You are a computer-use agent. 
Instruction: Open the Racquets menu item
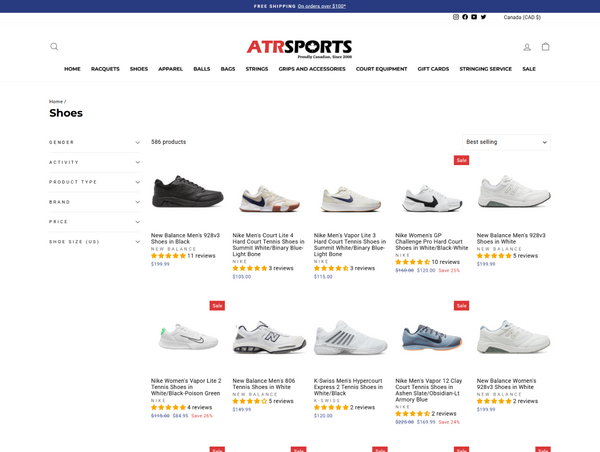coord(105,69)
